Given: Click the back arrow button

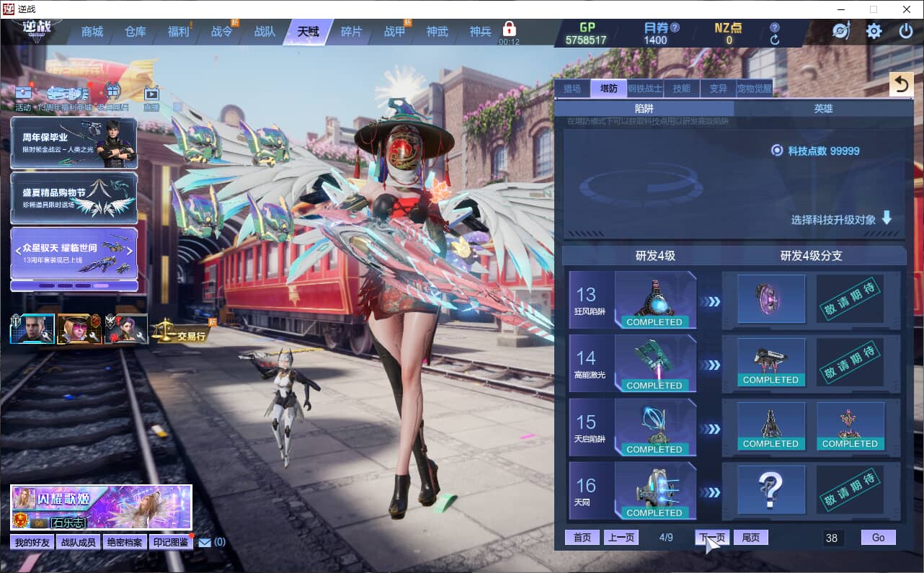Looking at the screenshot, I should [901, 84].
